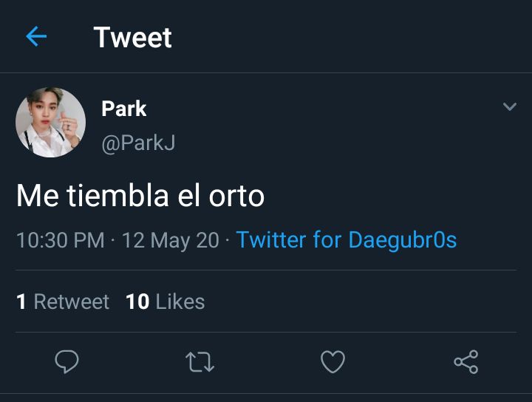This screenshot has width=532, height=402.
Task: Click the bold number 10 likes count
Action: 137,301
